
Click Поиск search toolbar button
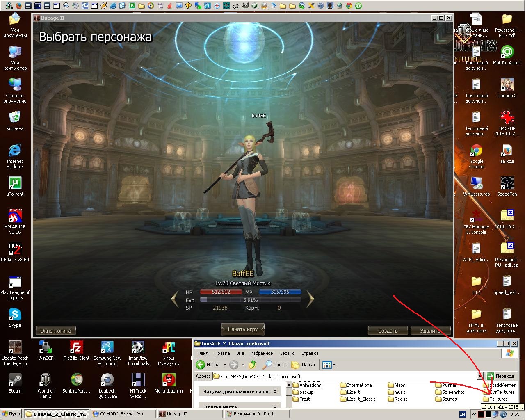point(274,364)
